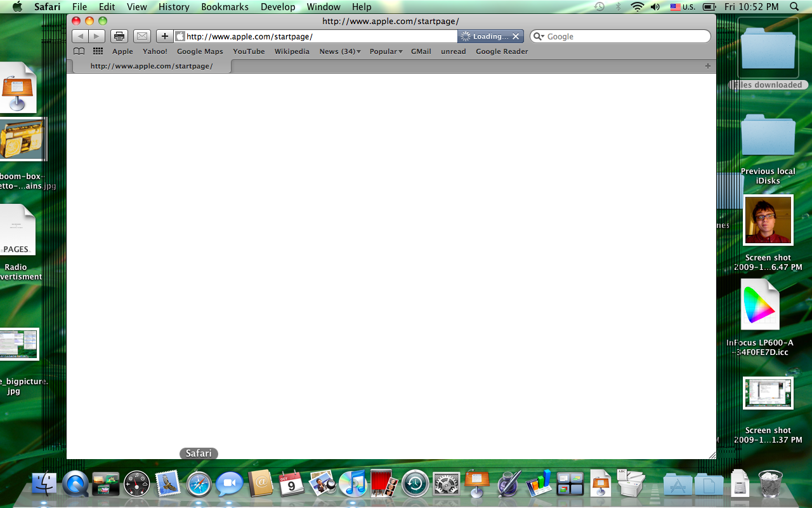The width and height of the screenshot is (812, 508).
Task: Mail this page using the envelope toolbar icon
Action: point(142,36)
